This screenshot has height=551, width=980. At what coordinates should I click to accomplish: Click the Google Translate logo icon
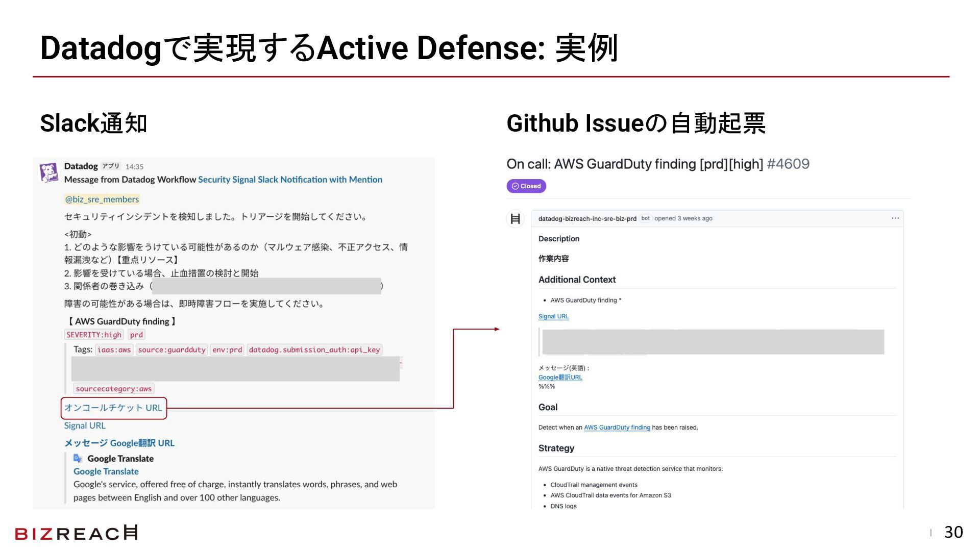78,458
